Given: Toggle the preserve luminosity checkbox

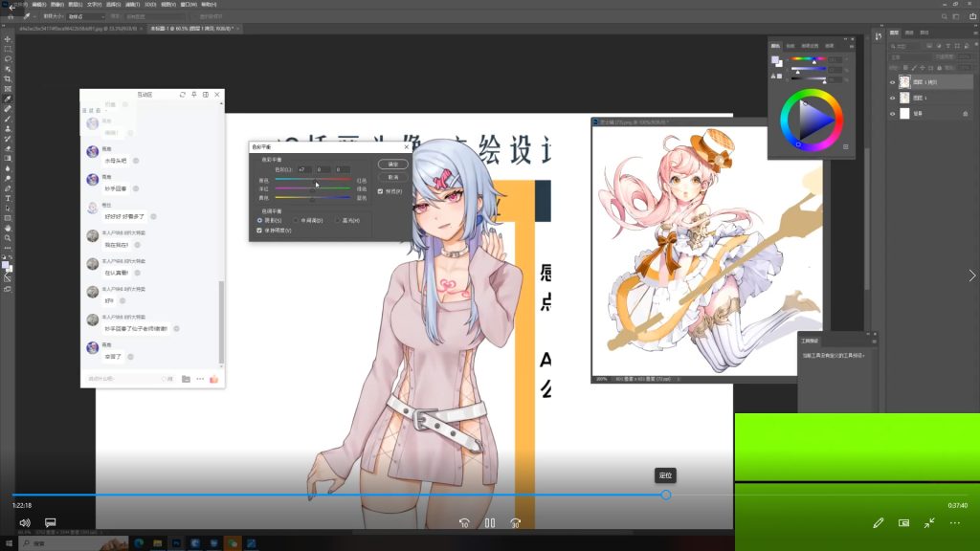Looking at the screenshot, I should [x=259, y=231].
